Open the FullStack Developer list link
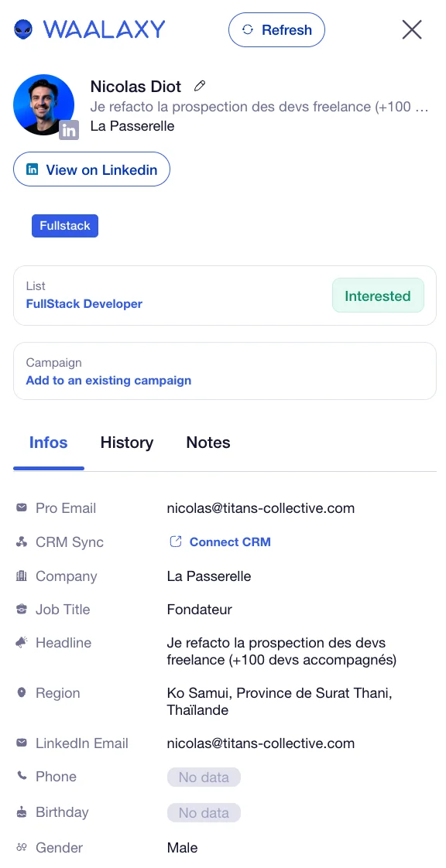The width and height of the screenshot is (446, 868). (84, 304)
